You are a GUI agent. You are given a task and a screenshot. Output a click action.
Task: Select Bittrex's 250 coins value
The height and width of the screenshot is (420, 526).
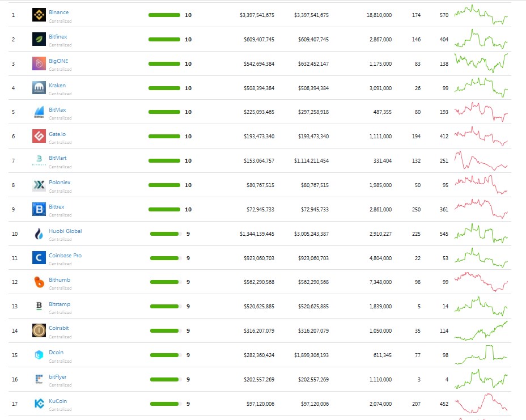click(416, 209)
